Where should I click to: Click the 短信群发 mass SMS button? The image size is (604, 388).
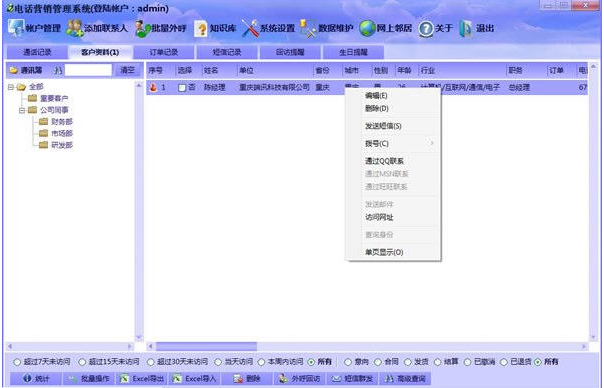pyautogui.click(x=353, y=378)
